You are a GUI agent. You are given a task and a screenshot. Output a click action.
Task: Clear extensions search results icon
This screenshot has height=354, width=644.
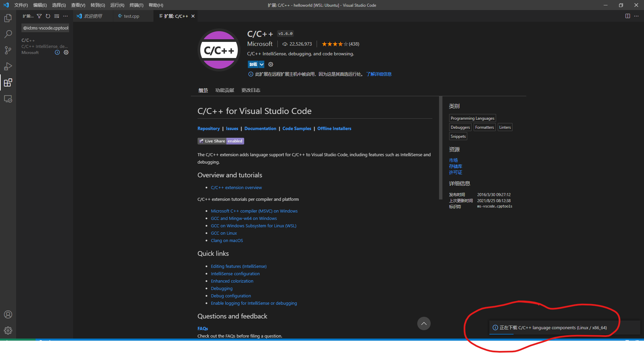[57, 16]
